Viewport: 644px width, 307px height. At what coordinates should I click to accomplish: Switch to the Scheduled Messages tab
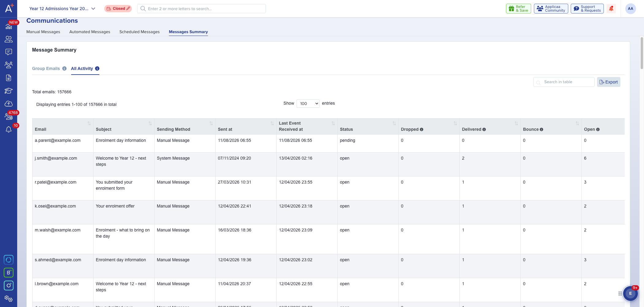(140, 32)
